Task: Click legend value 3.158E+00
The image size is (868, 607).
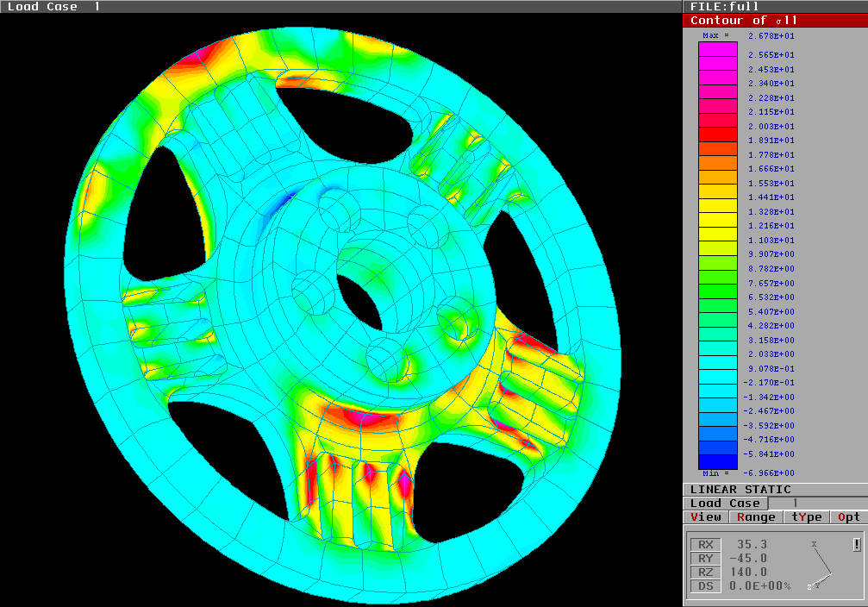Action: point(771,340)
